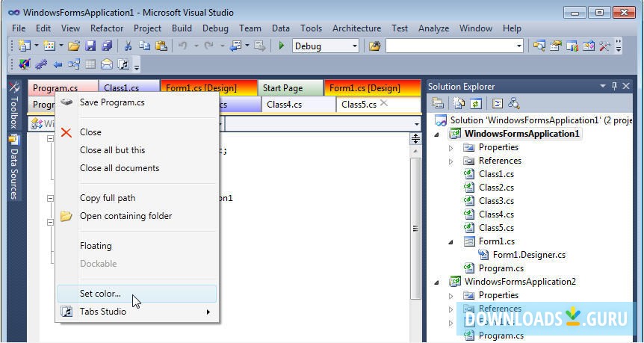Screen dimensions: 644x343
Task: Collapse the WindowsFormsApplication2 project node
Action: [436, 282]
